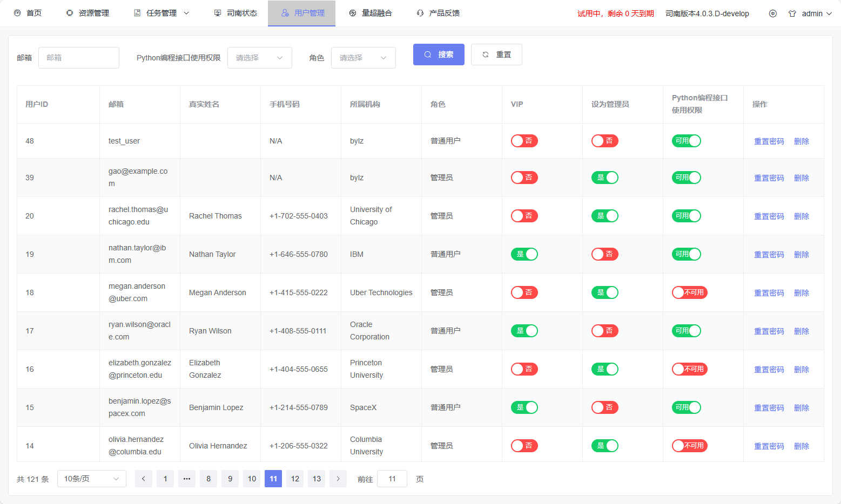
Task: Go to the next page arrow
Action: (x=338, y=479)
